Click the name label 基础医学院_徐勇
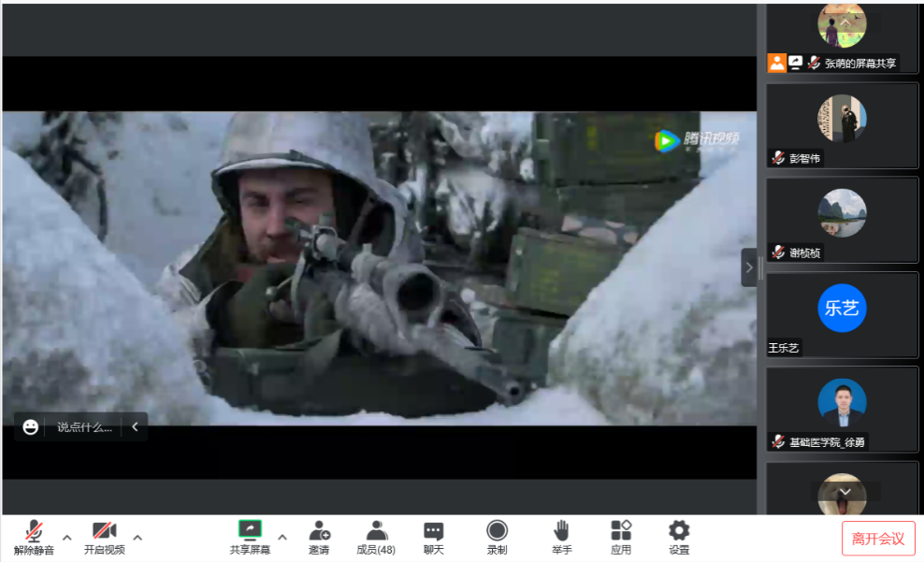This screenshot has height=562, width=924. 827,441
